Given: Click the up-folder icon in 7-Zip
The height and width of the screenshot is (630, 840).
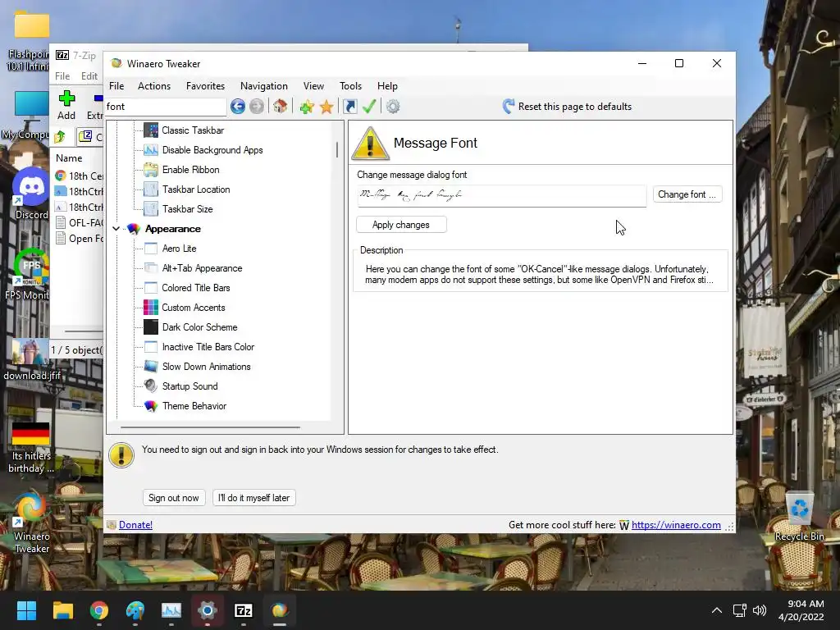Looking at the screenshot, I should [60, 137].
